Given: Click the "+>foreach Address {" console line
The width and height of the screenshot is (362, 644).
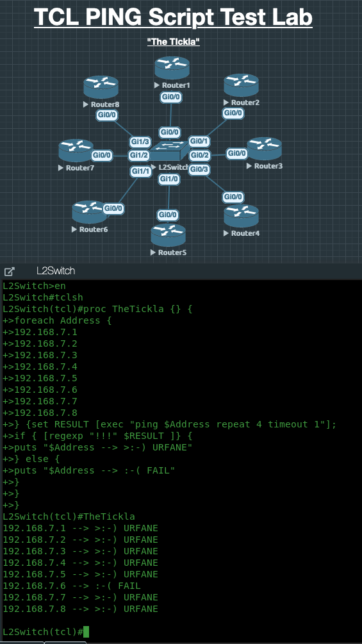Looking at the screenshot, I should 57,320.
